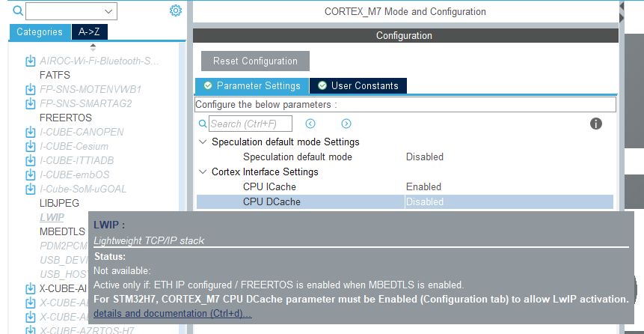This screenshot has height=334, width=644.
Task: Click the parameter search magnifier icon
Action: pos(203,124)
